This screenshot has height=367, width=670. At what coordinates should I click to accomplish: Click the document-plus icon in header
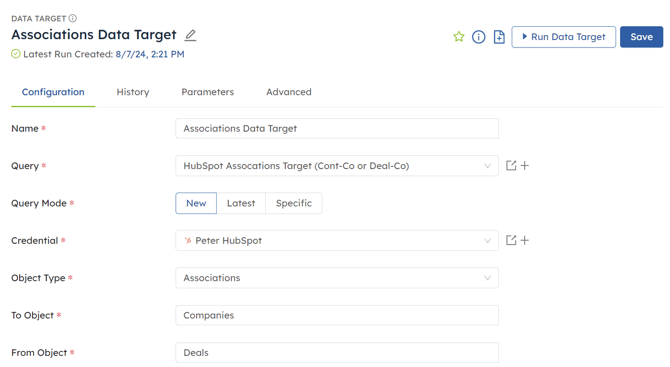coord(499,37)
